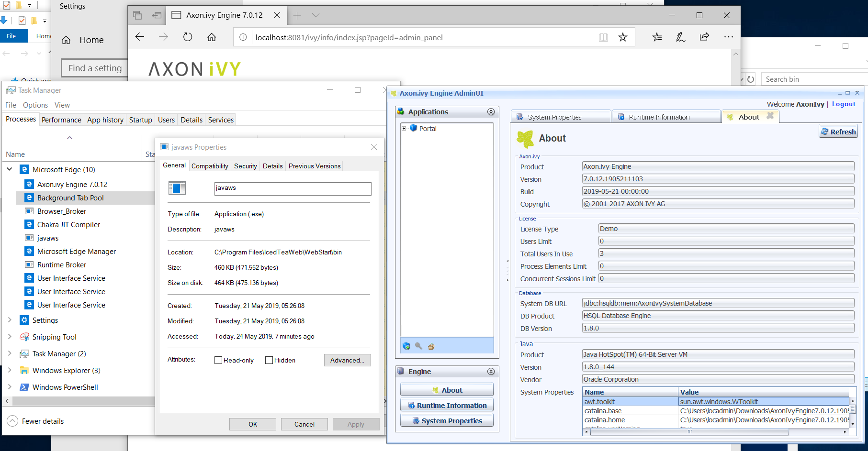Switch to Startup tab
868x451 pixels.
[141, 120]
